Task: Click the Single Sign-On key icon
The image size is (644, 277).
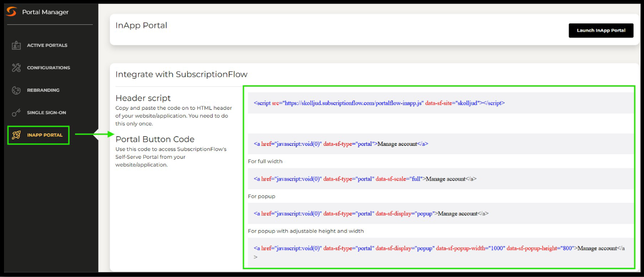Action: coord(16,113)
